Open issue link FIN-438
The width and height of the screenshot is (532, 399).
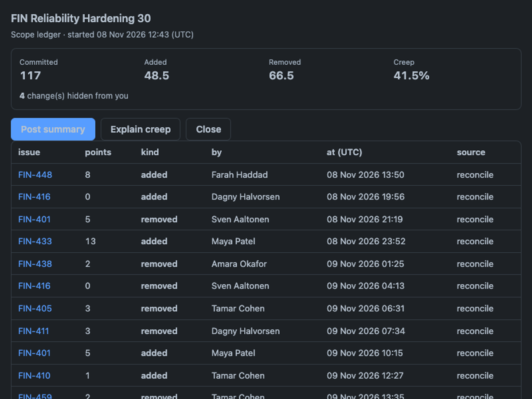click(x=35, y=264)
